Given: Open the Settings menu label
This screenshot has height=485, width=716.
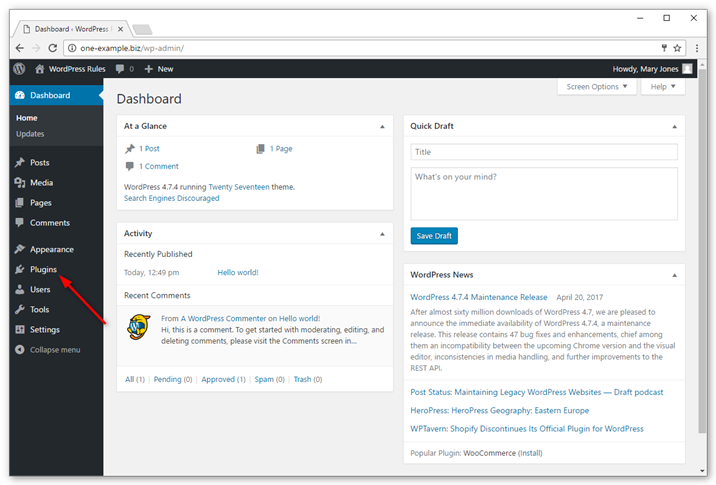Looking at the screenshot, I should point(45,330).
